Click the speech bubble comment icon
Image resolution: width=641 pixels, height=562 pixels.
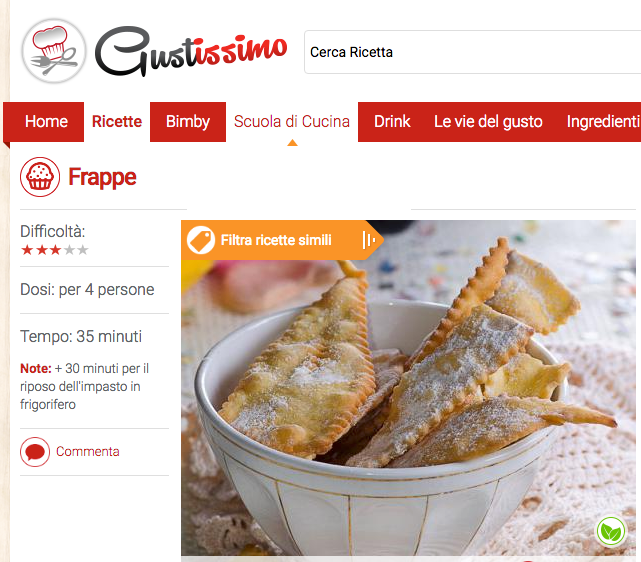[35, 452]
